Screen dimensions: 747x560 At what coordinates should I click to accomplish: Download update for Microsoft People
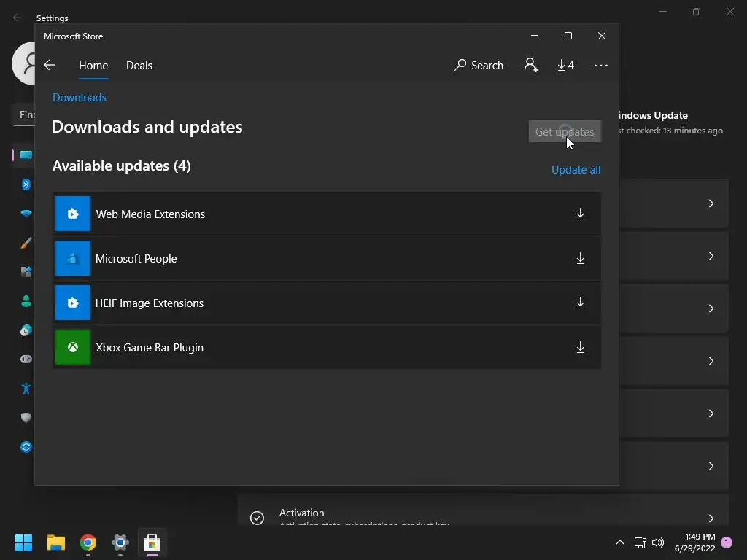pyautogui.click(x=580, y=258)
